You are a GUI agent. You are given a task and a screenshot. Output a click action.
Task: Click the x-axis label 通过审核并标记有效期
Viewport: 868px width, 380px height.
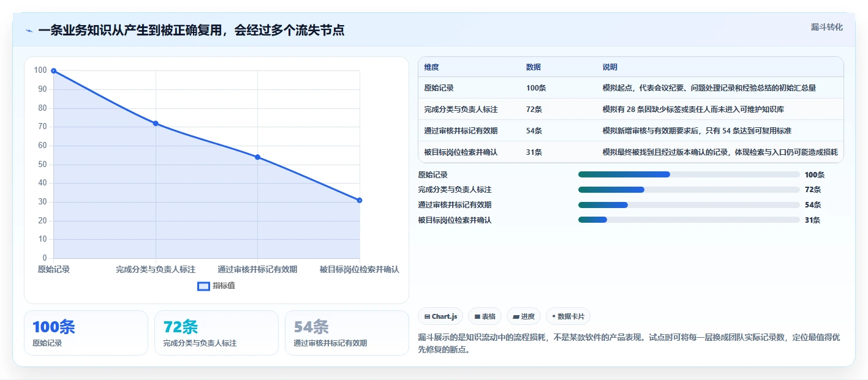(257, 269)
